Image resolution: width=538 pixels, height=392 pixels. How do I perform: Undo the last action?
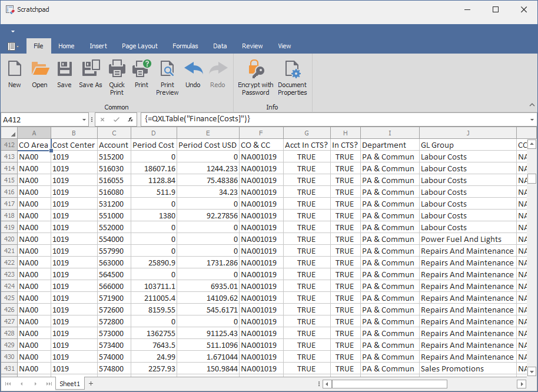coord(193,74)
